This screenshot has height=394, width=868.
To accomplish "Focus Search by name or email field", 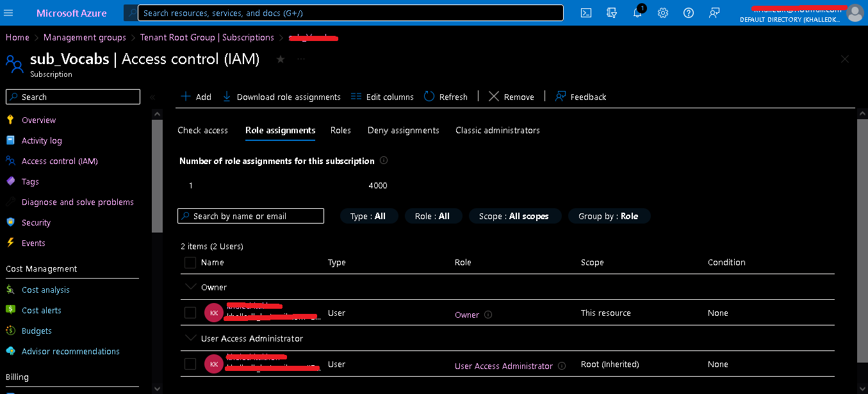I will [x=250, y=216].
